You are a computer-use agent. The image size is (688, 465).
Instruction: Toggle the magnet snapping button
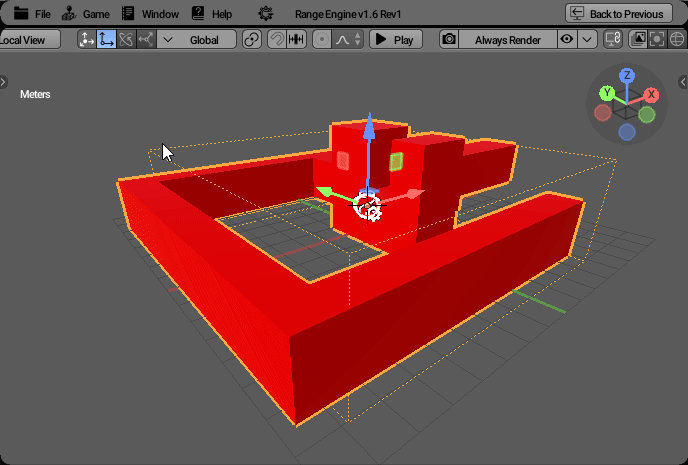(276, 40)
